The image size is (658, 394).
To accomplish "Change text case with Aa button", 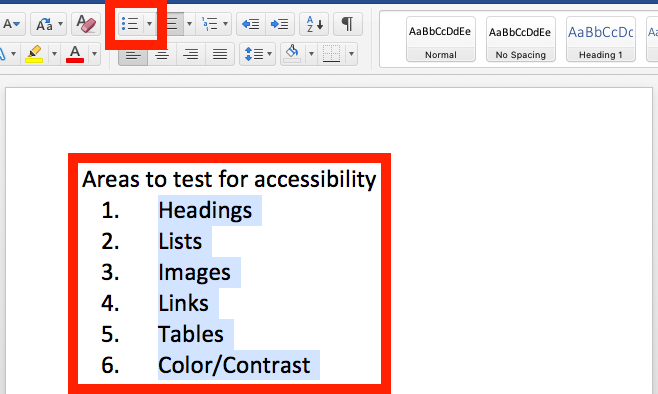I will [44, 24].
